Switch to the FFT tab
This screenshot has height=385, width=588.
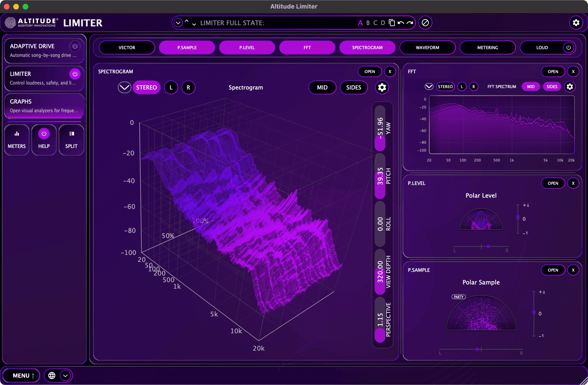click(307, 48)
